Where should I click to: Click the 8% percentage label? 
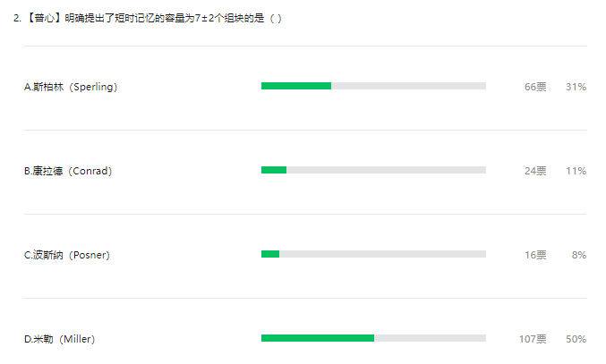point(579,255)
